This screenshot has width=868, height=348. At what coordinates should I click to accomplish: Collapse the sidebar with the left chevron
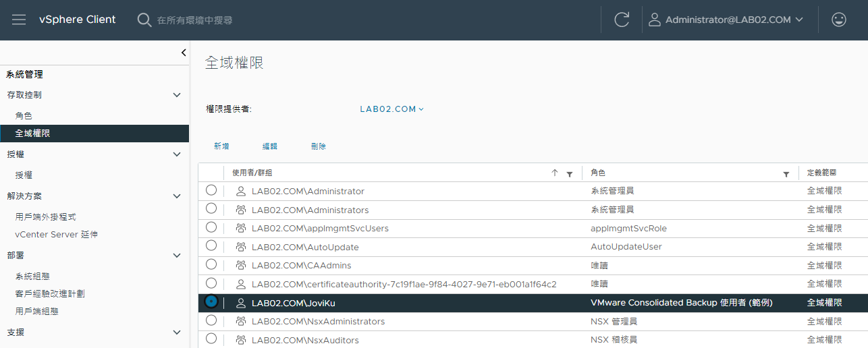pos(183,53)
